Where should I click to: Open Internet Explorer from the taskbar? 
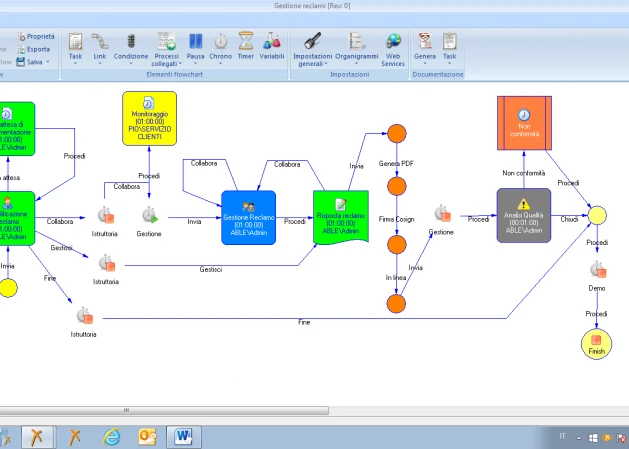(111, 437)
